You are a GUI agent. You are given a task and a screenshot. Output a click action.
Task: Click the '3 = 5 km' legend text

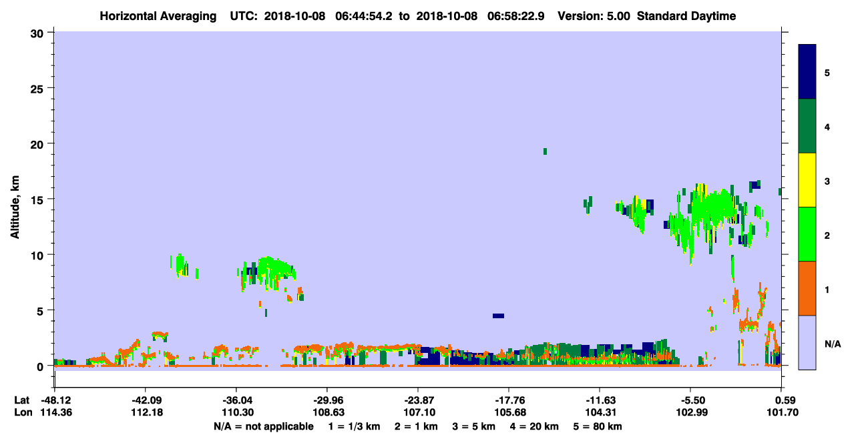474,426
